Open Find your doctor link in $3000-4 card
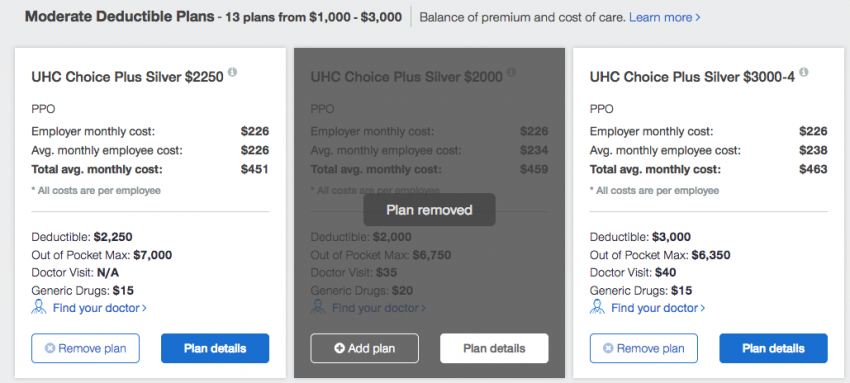 pyautogui.click(x=658, y=308)
